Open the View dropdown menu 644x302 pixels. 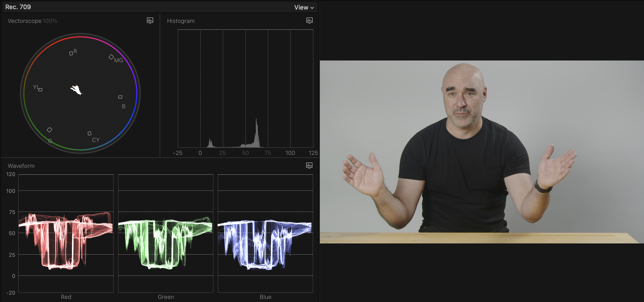(304, 7)
